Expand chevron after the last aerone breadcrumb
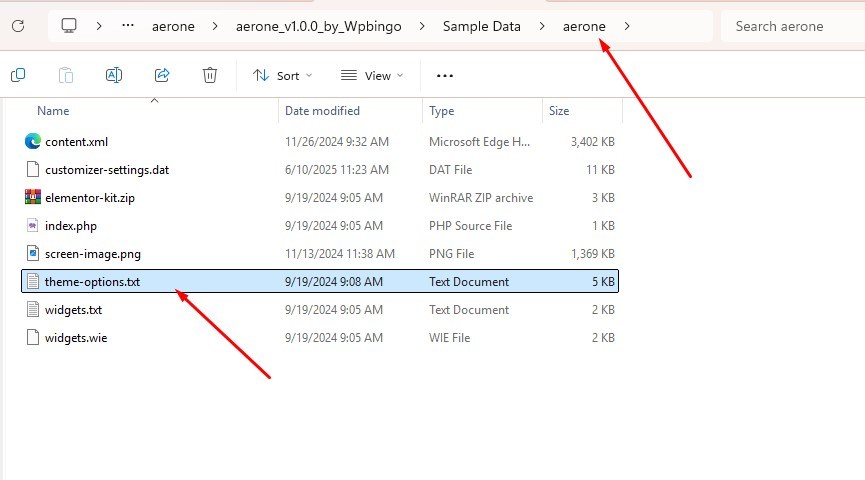 coord(627,26)
